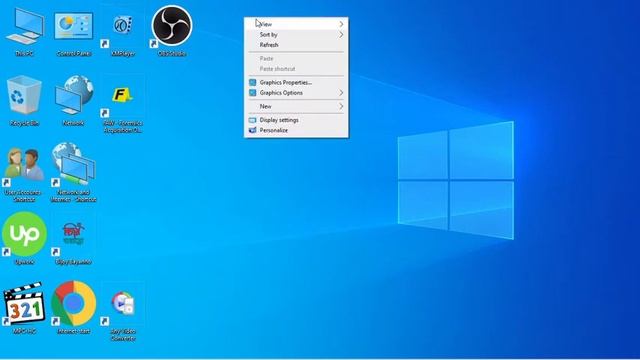
Task: Select the Recycle Bin icon
Action: [24, 95]
